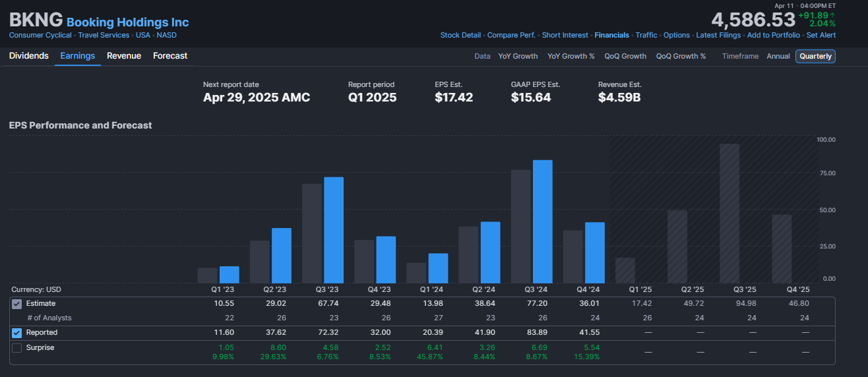Open the Revenue tab
Screen dimensions: 868x377
point(124,56)
